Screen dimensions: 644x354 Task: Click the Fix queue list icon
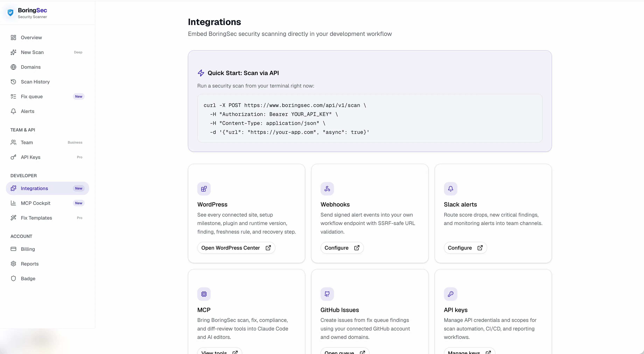13,97
